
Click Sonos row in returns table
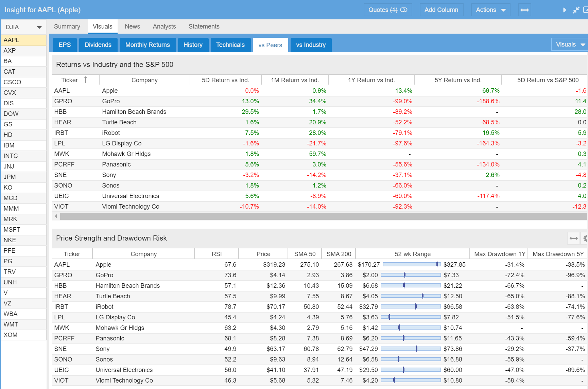coord(319,185)
